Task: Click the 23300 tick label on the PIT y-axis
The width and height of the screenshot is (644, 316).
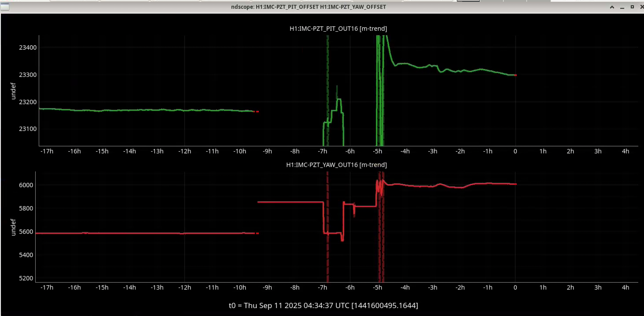Action: coord(28,75)
